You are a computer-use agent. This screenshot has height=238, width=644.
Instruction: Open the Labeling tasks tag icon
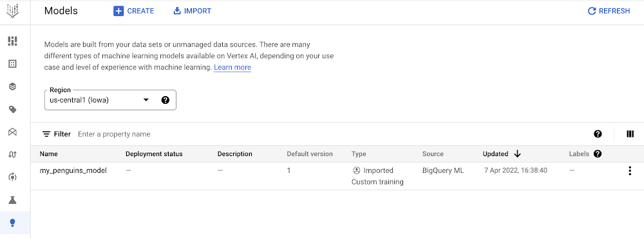pos(13,110)
